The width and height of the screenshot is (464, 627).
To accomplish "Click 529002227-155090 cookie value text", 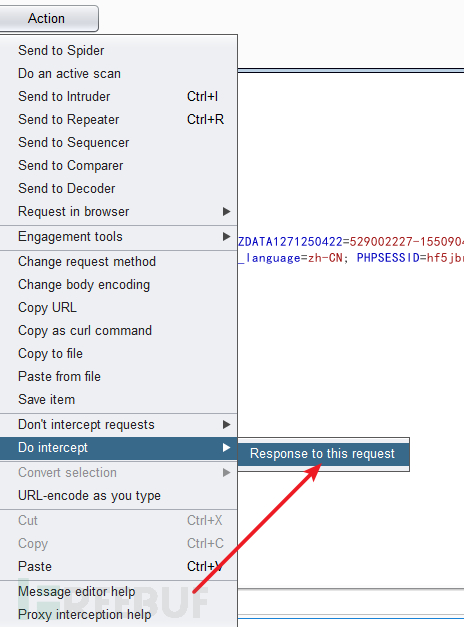I will pyautogui.click(x=406, y=242).
